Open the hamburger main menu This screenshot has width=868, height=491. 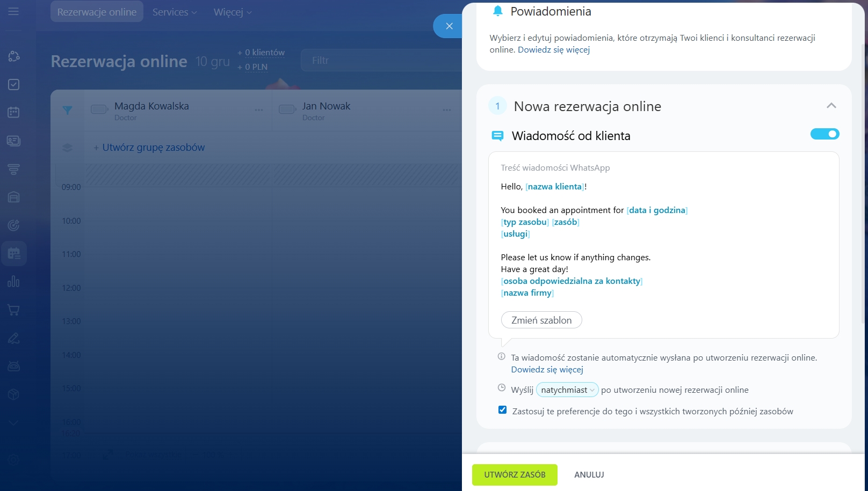(x=13, y=11)
